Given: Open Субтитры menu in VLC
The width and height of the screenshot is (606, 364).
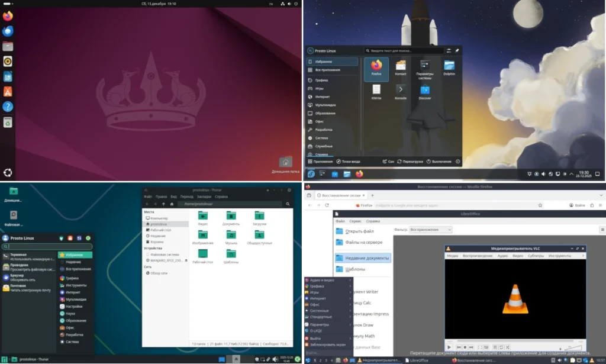Looking at the screenshot, I should pos(536,256).
